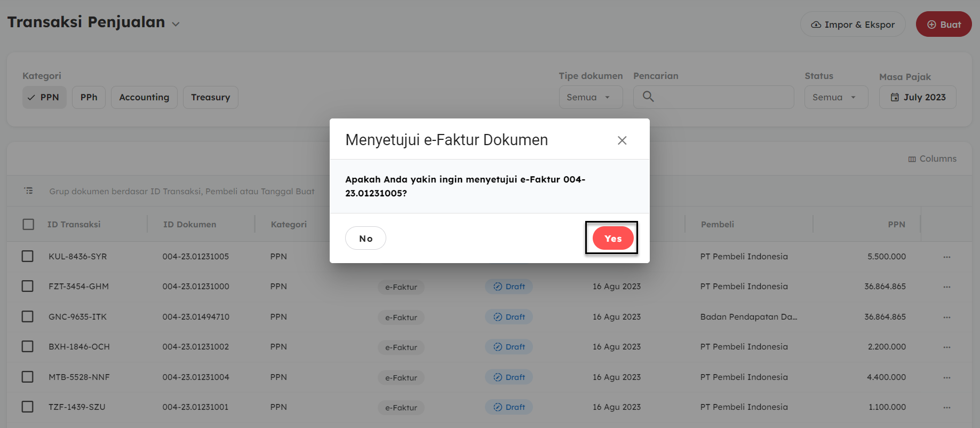Click cloud icon on Impor & Ekspor
Screen dimensions: 980x428
(816, 25)
